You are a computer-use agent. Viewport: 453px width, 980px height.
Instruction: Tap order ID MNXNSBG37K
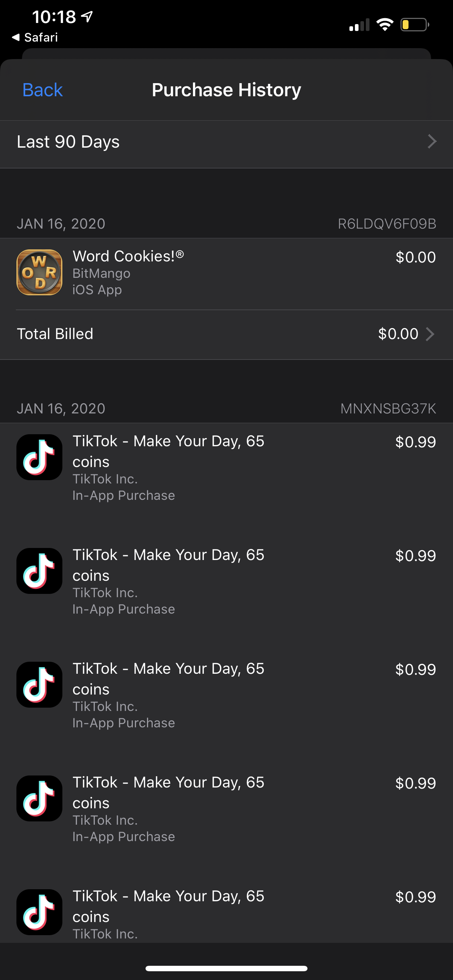click(388, 409)
